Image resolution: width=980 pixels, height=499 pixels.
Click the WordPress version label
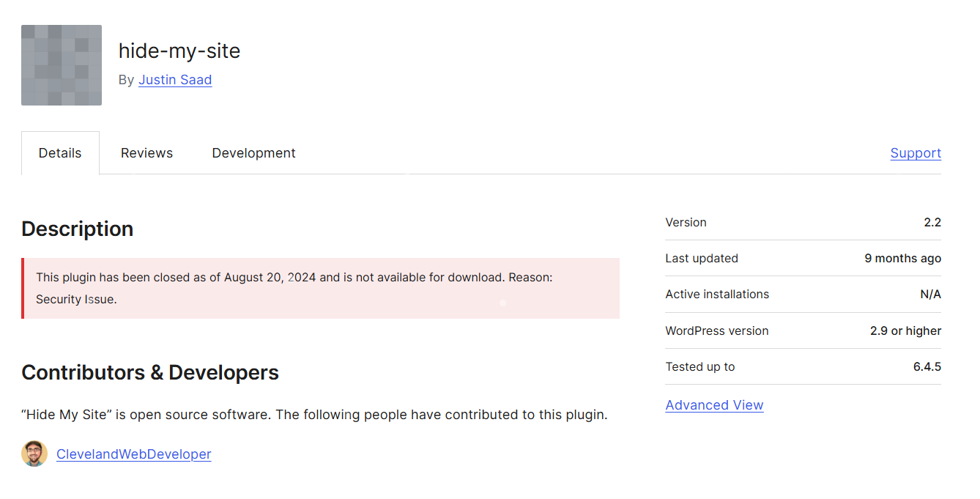(x=717, y=330)
